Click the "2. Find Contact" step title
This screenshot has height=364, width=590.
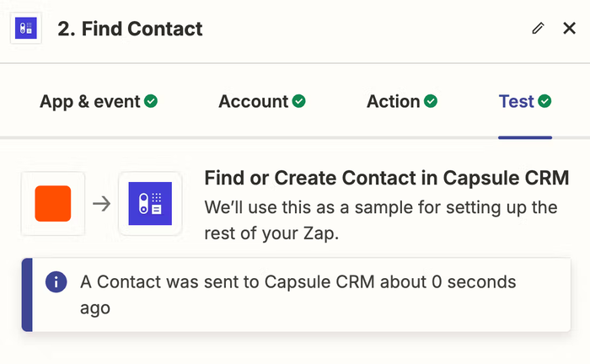pyautogui.click(x=130, y=29)
